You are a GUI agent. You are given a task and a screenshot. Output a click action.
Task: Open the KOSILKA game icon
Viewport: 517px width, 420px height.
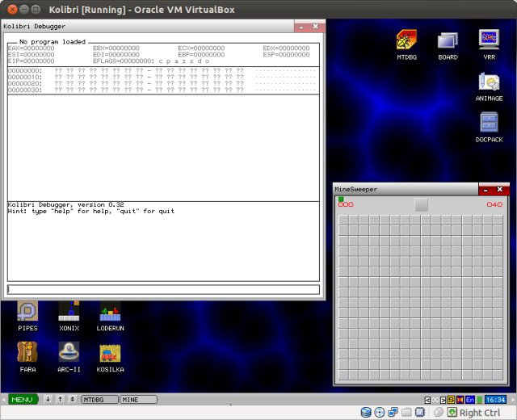pyautogui.click(x=110, y=352)
